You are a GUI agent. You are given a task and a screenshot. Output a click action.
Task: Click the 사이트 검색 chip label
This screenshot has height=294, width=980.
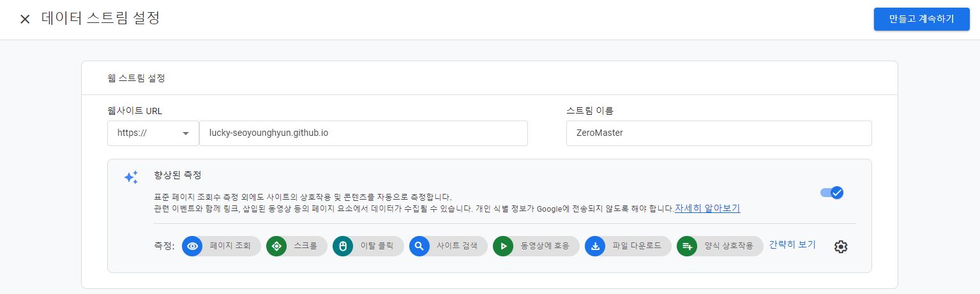click(x=457, y=246)
